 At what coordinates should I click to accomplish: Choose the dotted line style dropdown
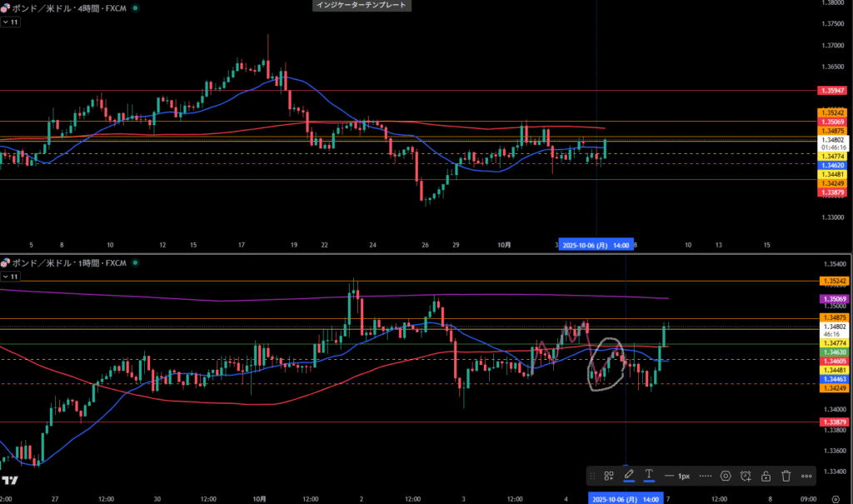pyautogui.click(x=705, y=476)
